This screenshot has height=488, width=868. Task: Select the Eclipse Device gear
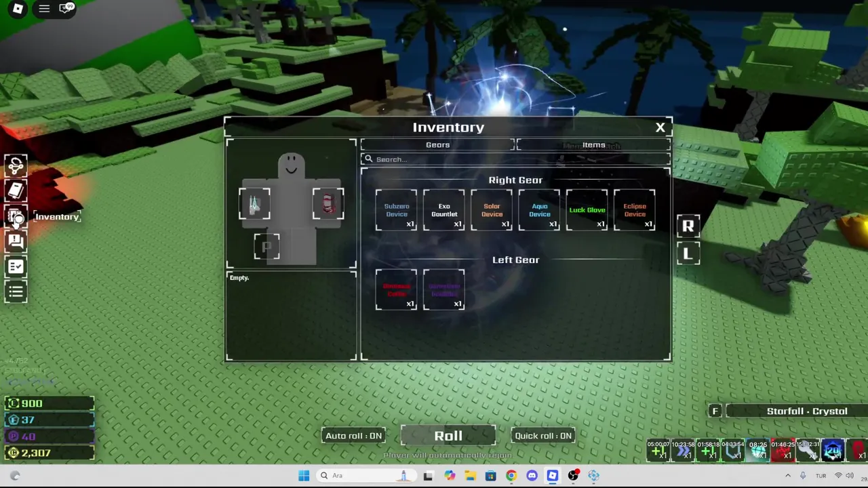coord(635,210)
